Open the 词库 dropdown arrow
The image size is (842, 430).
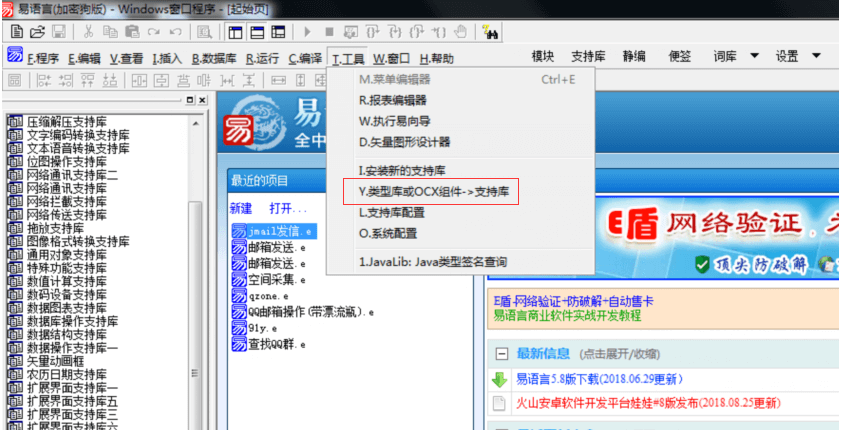coord(754,56)
